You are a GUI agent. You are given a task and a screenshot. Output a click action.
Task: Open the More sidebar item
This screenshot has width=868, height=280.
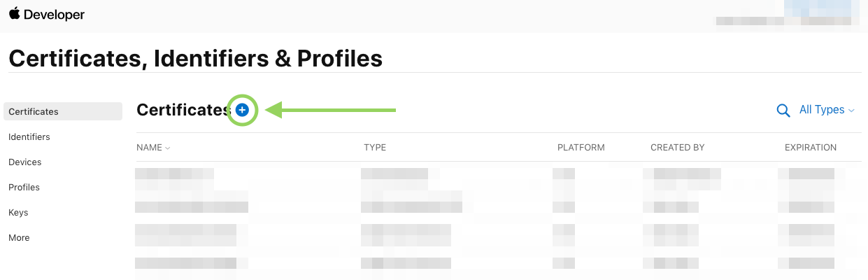pos(19,237)
